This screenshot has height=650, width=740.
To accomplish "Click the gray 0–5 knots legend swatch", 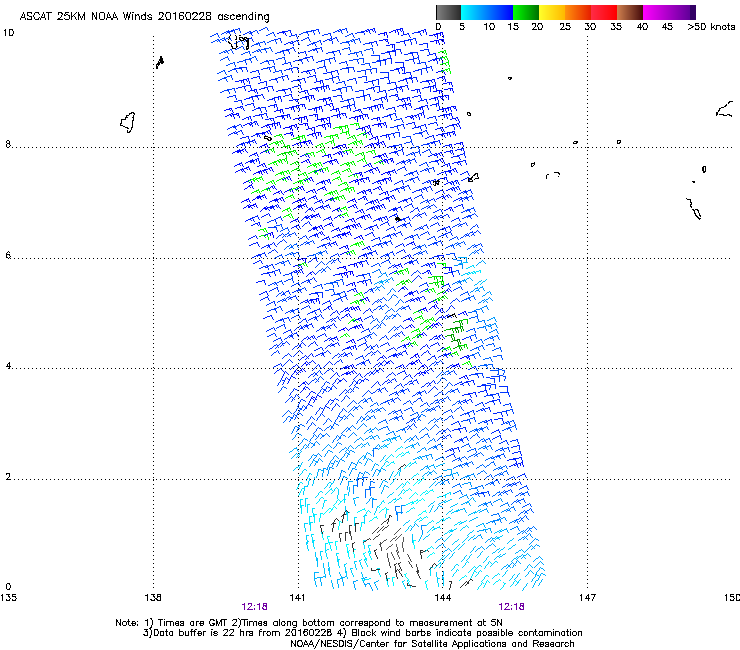I will coord(448,12).
